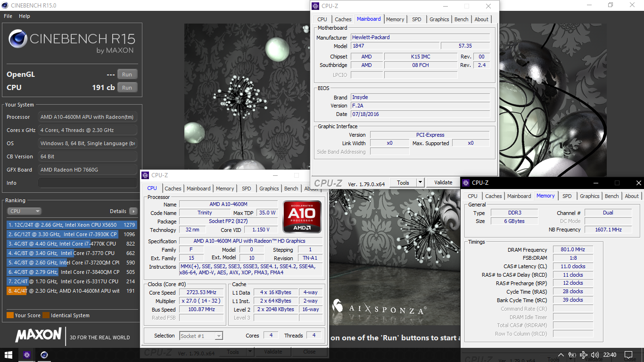Image resolution: width=644 pixels, height=362 pixels.
Task: Open CPU tab in the Memory CPU-Z window
Action: [472, 196]
